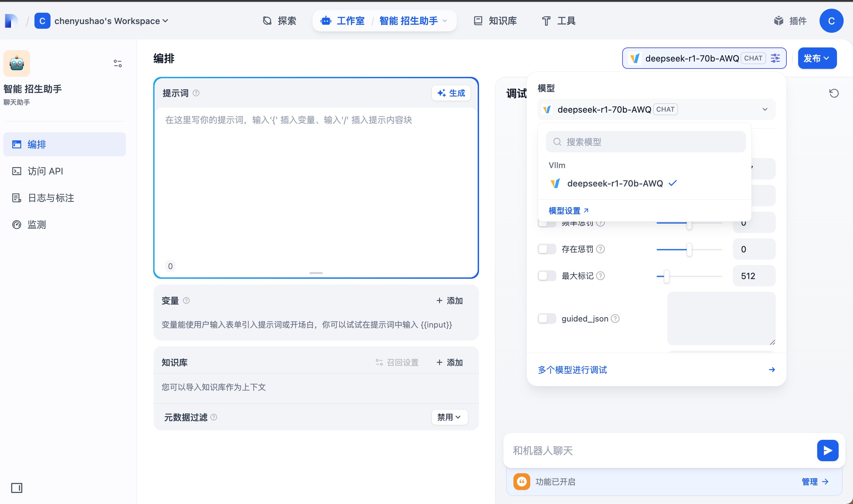Click the 存在惩罚 help icon
The width and height of the screenshot is (853, 504).
click(600, 249)
